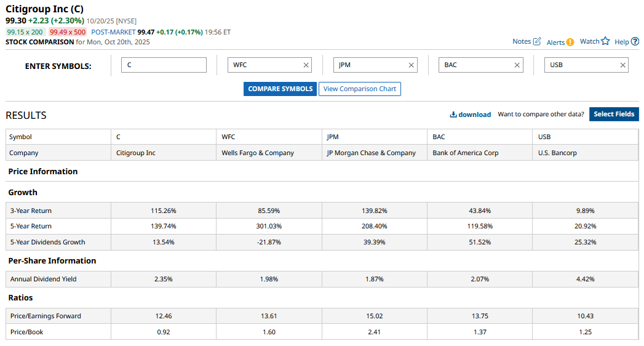Focus the WFC symbol input field
644x346 pixels.
coord(264,65)
